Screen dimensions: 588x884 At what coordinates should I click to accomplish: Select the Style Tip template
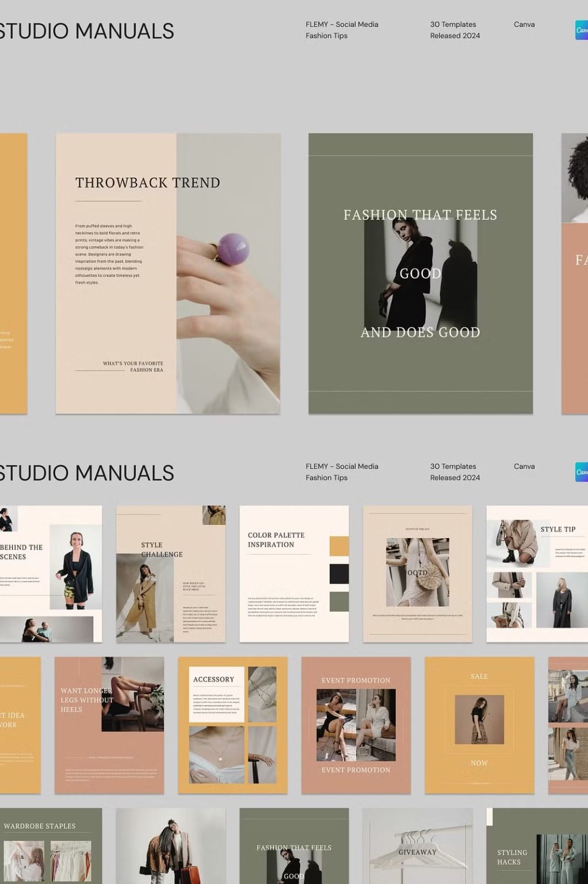pyautogui.click(x=537, y=574)
